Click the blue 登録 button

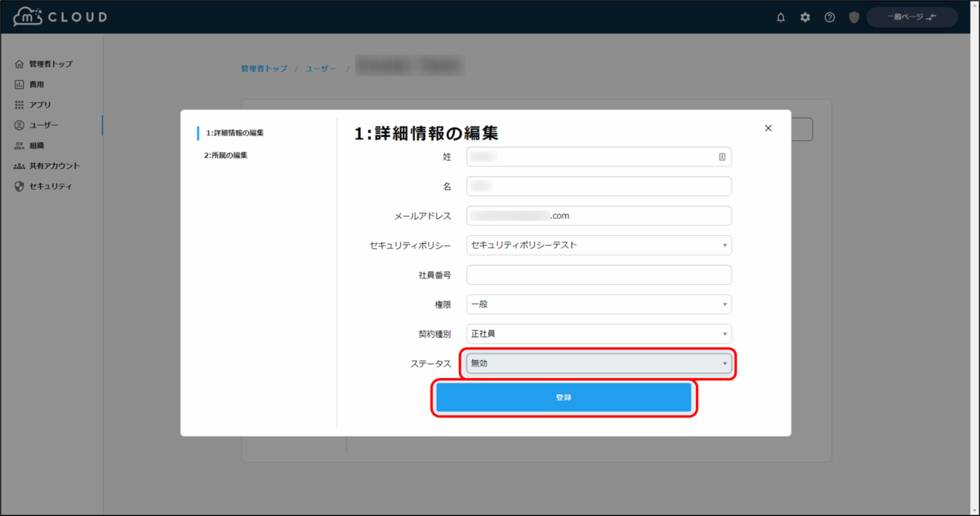[x=565, y=398]
